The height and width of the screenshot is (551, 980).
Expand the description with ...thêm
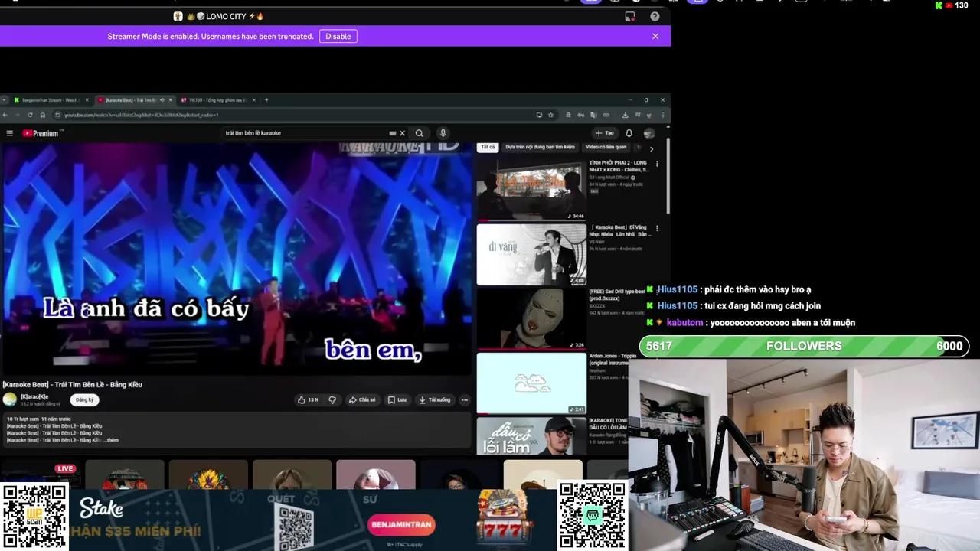[x=110, y=440]
